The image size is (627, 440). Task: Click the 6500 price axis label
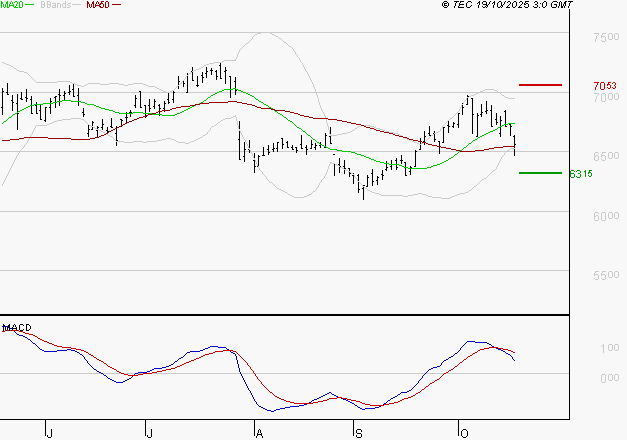pos(606,156)
